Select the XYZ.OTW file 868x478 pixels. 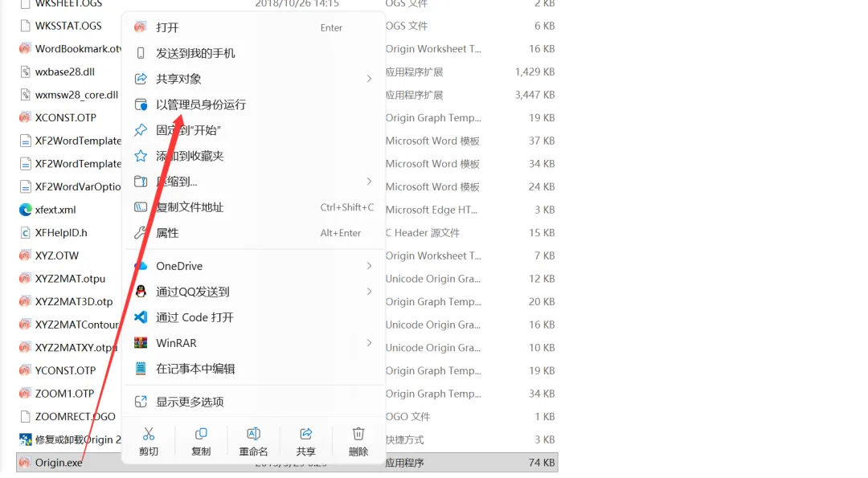[57, 256]
